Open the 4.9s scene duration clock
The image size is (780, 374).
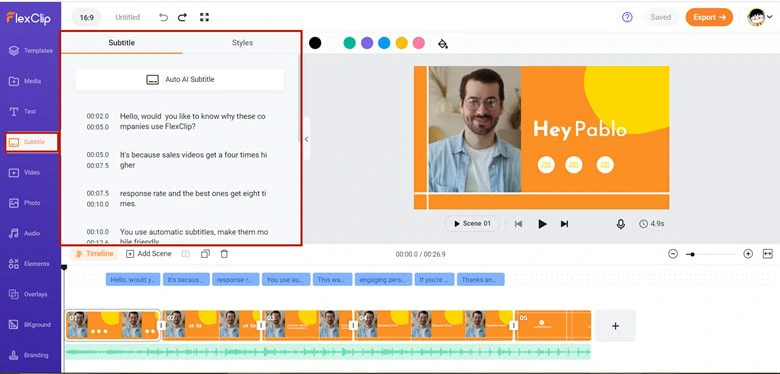coord(652,224)
